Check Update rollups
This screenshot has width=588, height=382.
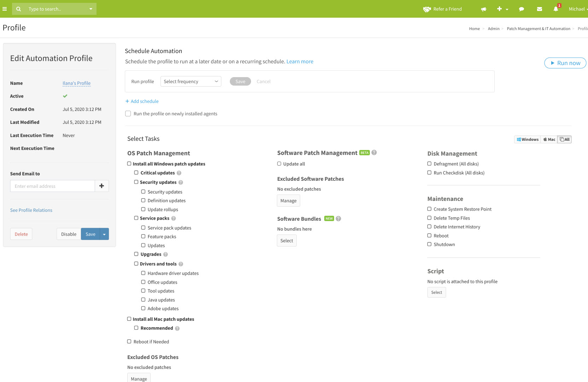point(144,209)
